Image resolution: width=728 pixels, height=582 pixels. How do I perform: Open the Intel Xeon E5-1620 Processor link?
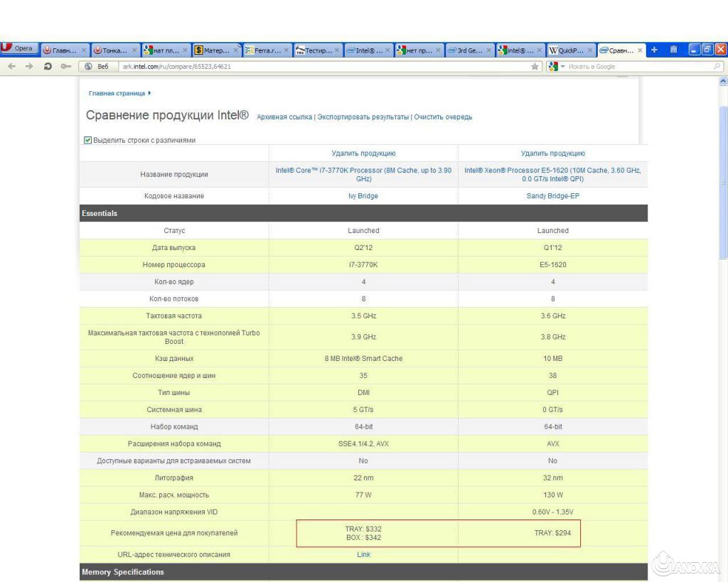point(553,175)
